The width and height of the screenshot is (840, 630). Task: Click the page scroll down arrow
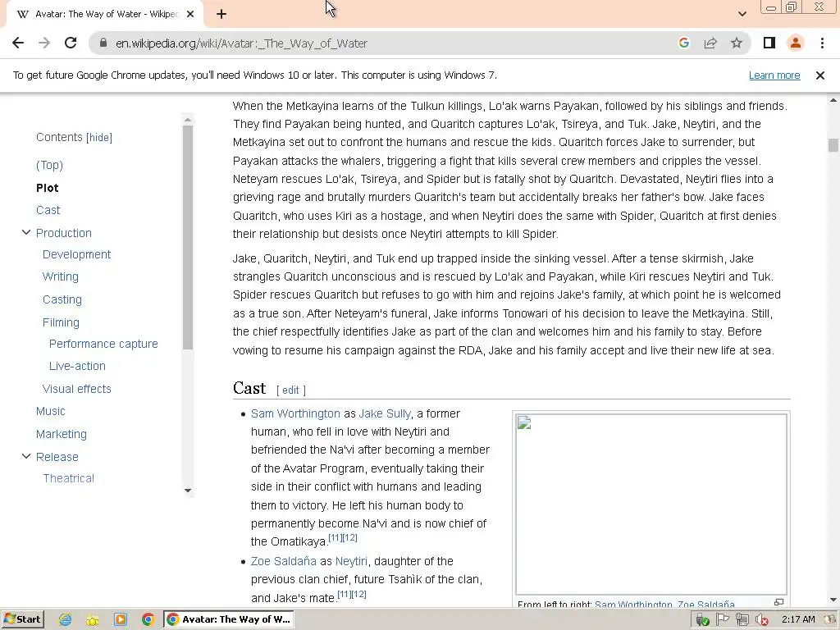[833, 600]
